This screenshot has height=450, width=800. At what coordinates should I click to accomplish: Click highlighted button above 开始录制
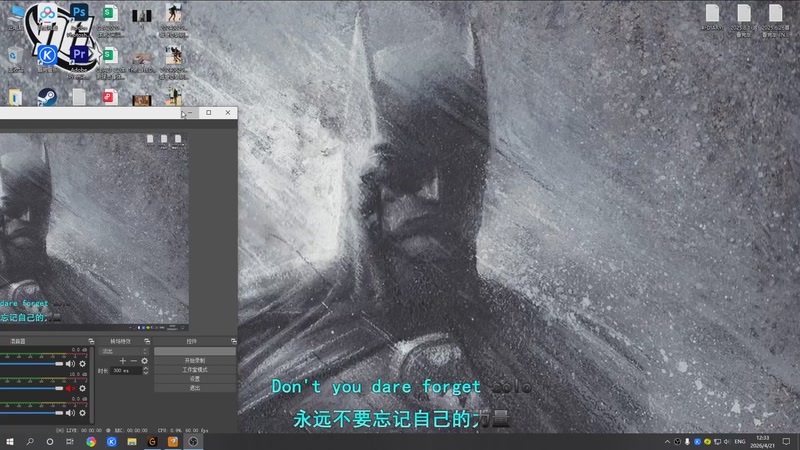tap(195, 352)
